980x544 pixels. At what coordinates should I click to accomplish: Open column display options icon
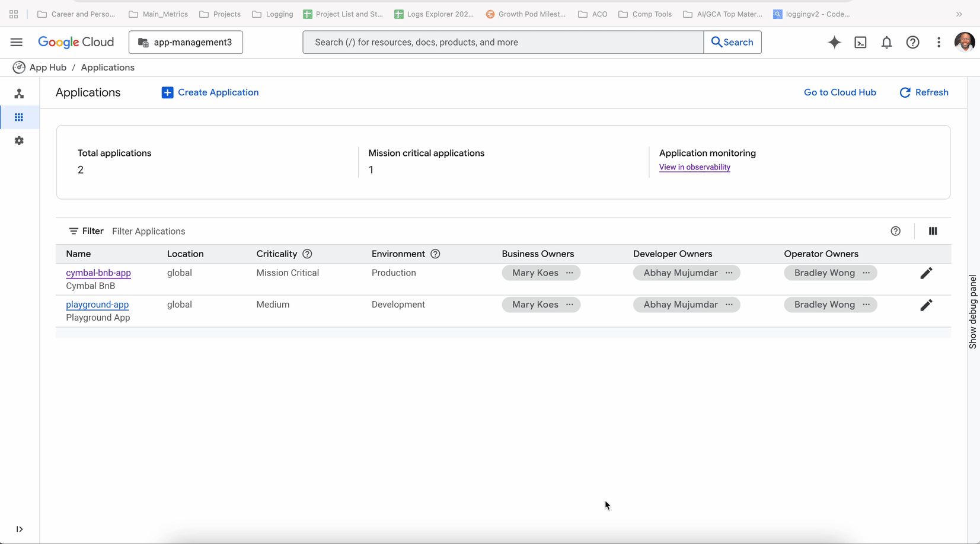pyautogui.click(x=933, y=231)
